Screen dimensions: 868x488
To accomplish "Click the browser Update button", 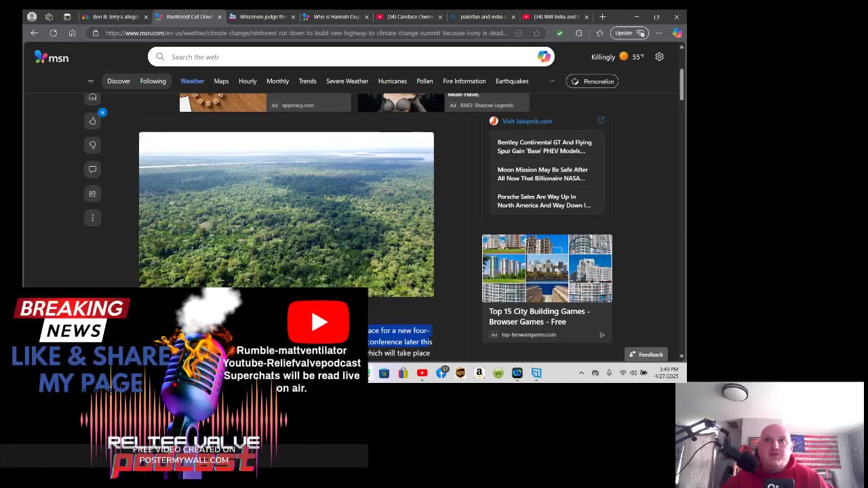I will [x=629, y=33].
